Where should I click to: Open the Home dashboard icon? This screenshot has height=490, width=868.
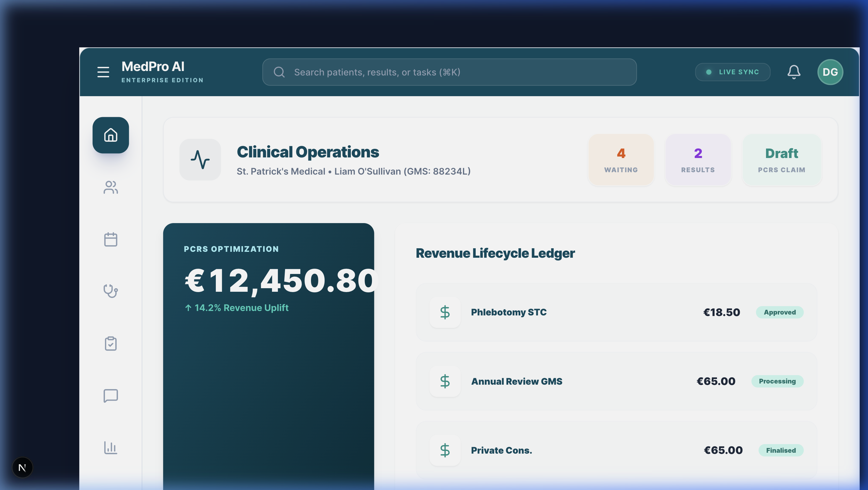click(x=111, y=135)
